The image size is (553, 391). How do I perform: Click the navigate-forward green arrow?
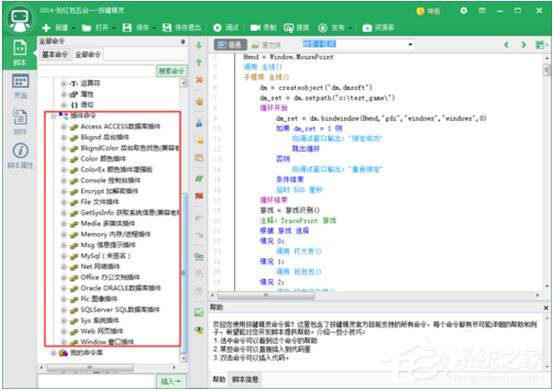(524, 44)
